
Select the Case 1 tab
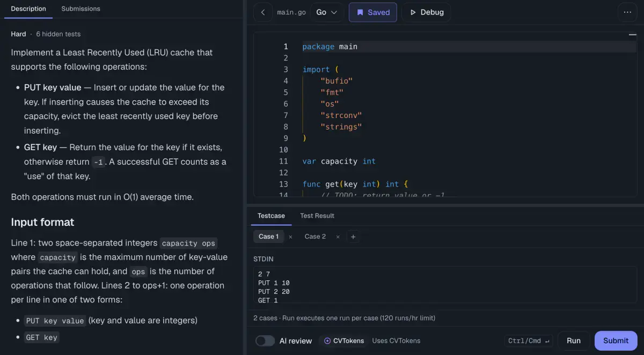(x=269, y=236)
